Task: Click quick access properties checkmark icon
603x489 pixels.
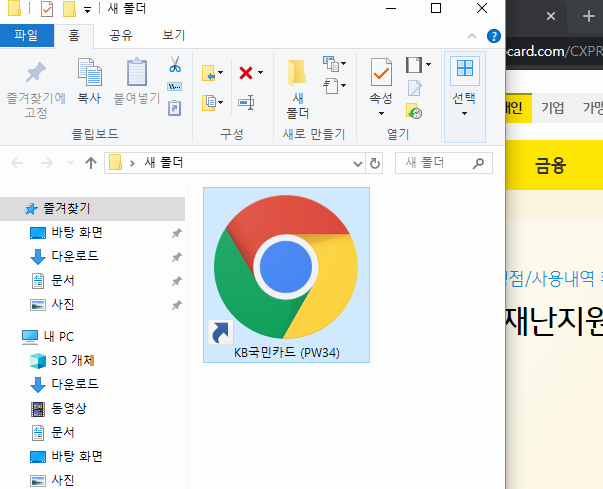Action: point(47,9)
